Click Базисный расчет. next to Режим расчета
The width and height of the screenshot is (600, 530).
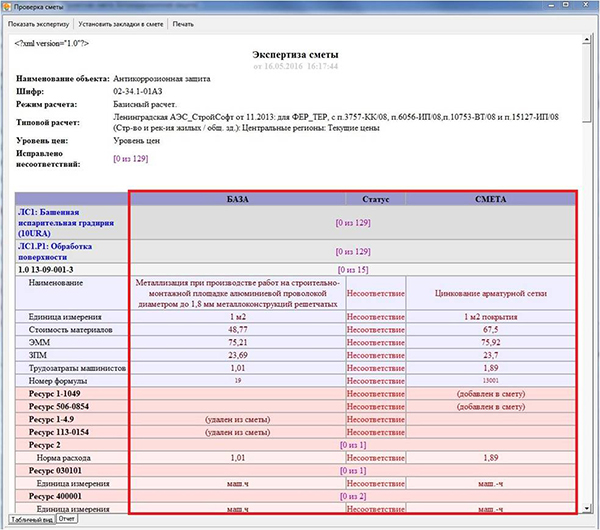(145, 104)
